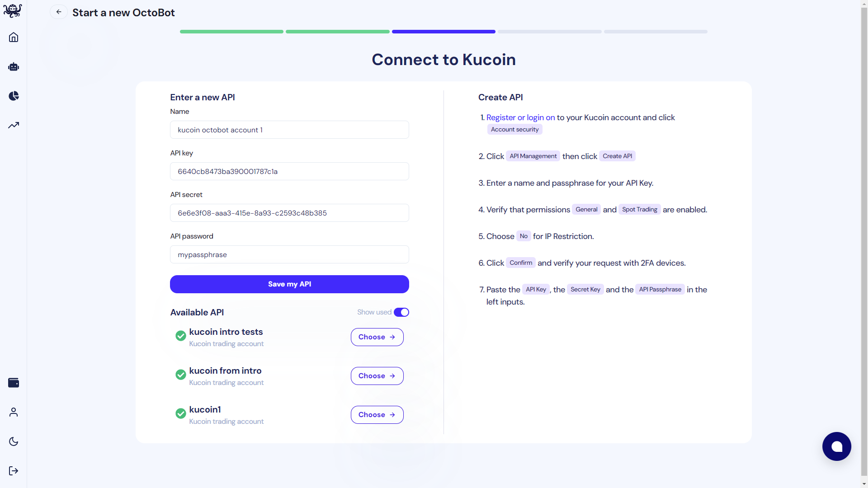Viewport: 868px width, 488px height.
Task: Click the Spot Trading permission tag
Action: click(x=640, y=209)
